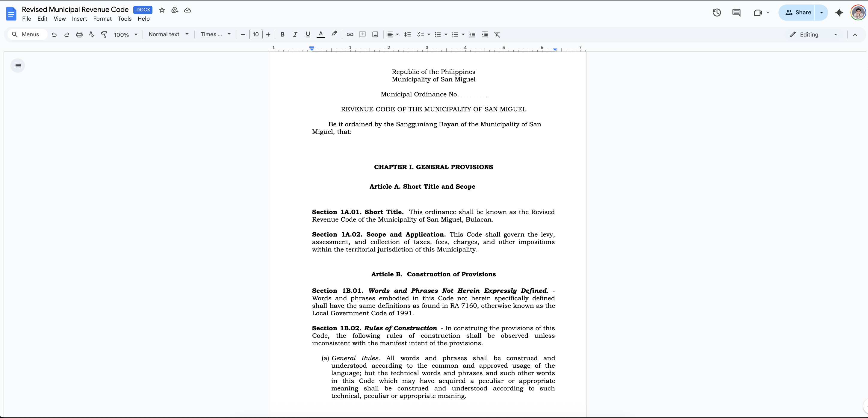The image size is (868, 418).
Task: Clear formatting with the toolbar icon
Action: pyautogui.click(x=497, y=34)
